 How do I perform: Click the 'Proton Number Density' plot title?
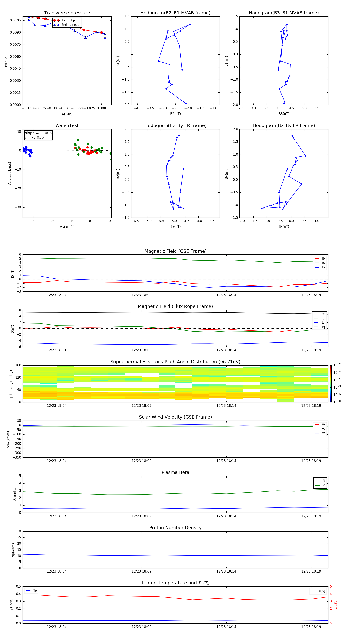[x=175, y=528]
